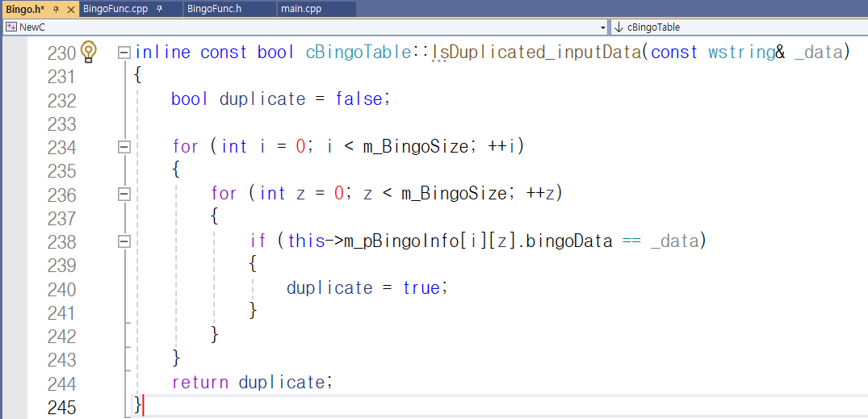Click the 'true' keyword on line 240
The width and height of the screenshot is (868, 419).
pyautogui.click(x=421, y=288)
